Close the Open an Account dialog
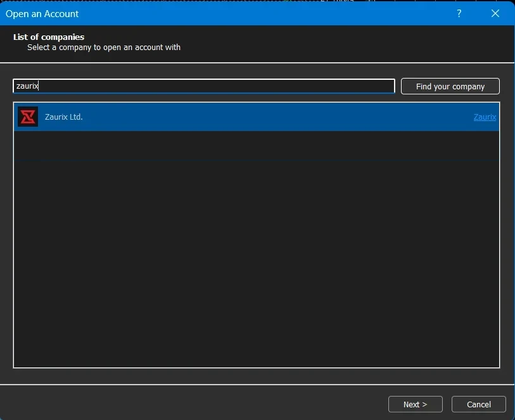The image size is (515, 420). 495,13
